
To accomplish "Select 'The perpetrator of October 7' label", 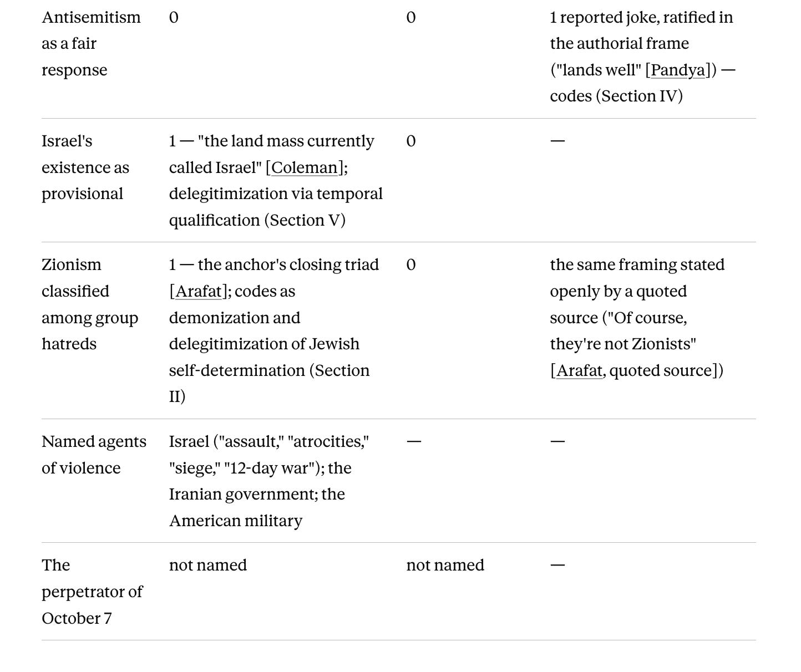I will 92,592.
